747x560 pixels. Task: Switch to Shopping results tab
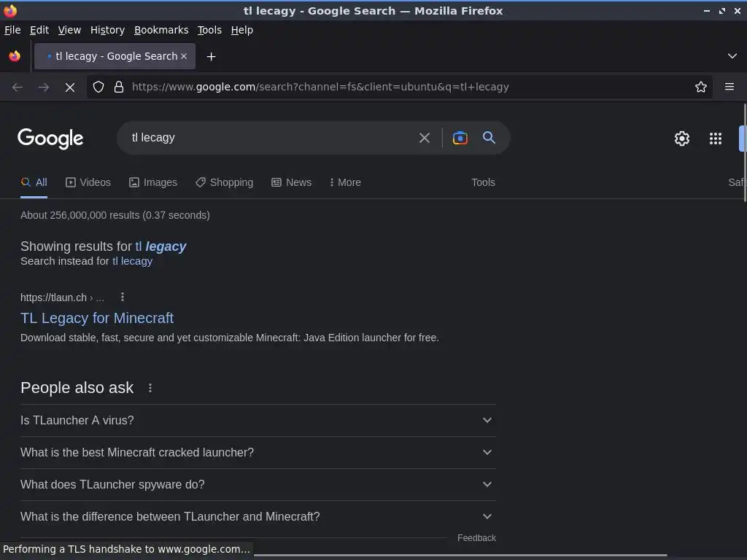click(x=225, y=182)
